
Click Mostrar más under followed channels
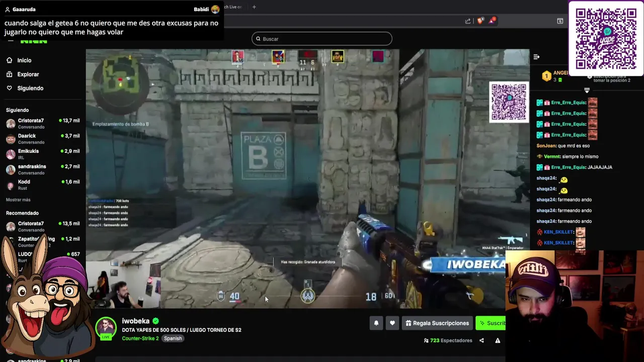(18, 200)
